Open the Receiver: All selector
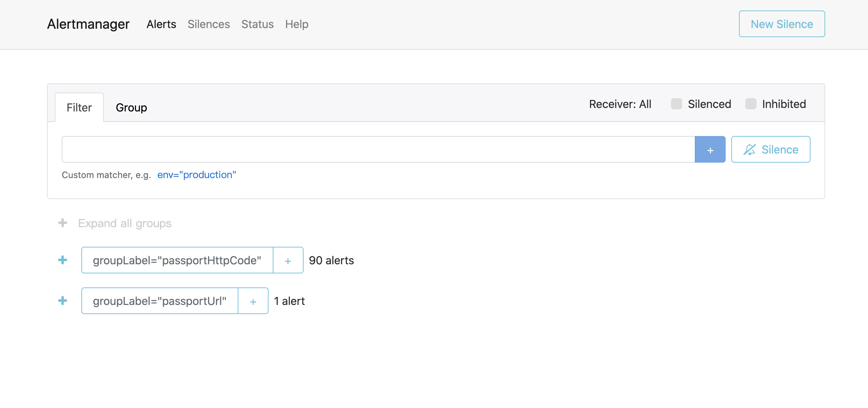Screen dimensions: 868x408 (x=620, y=104)
